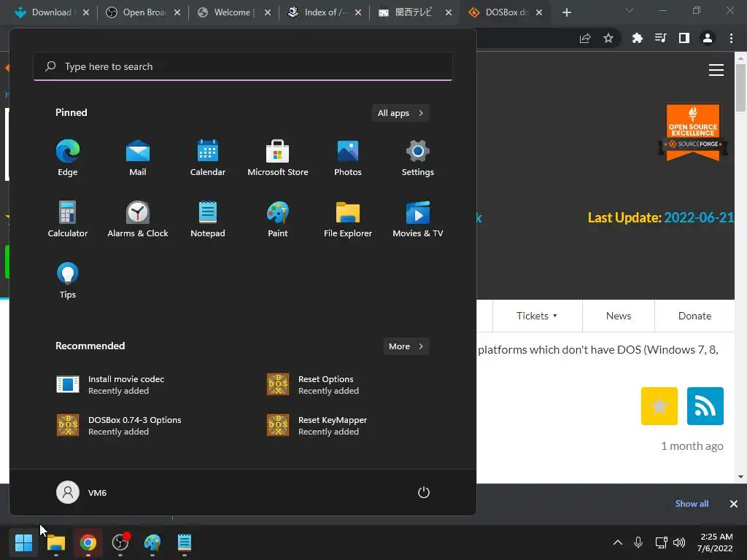
Task: Share this page from Chrome's address bar
Action: tap(585, 38)
